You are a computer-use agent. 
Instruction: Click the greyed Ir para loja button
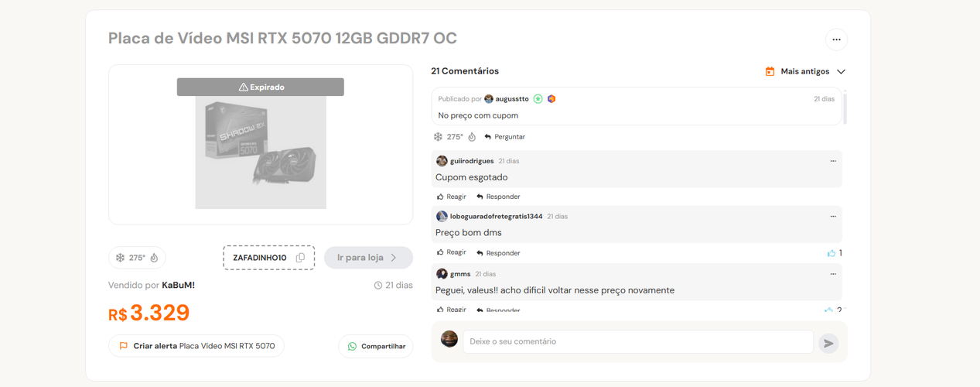(x=368, y=258)
